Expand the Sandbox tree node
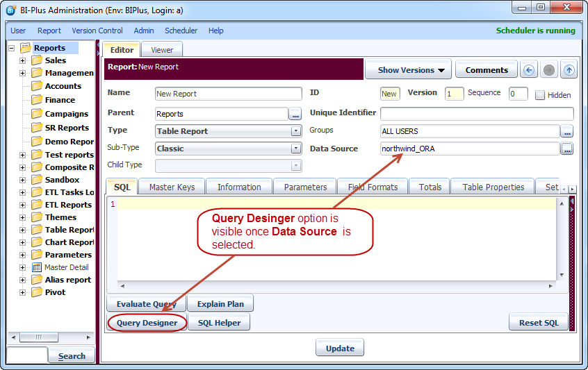This screenshot has height=370, width=588. (x=22, y=180)
